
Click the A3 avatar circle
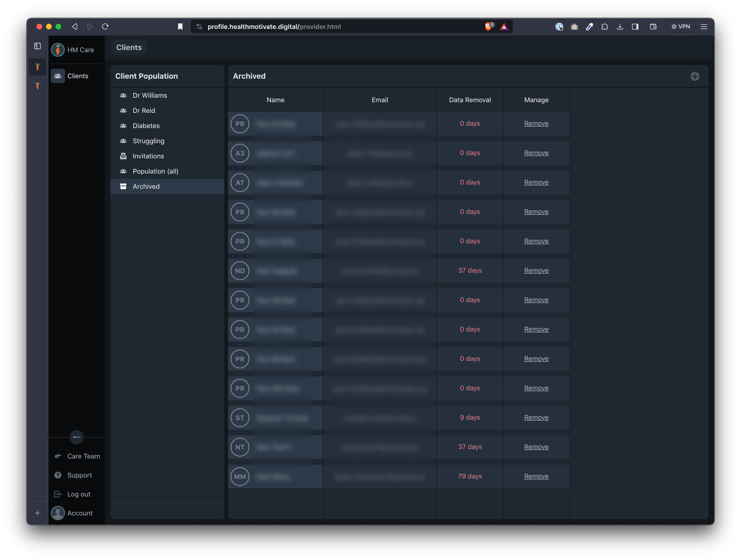240,153
